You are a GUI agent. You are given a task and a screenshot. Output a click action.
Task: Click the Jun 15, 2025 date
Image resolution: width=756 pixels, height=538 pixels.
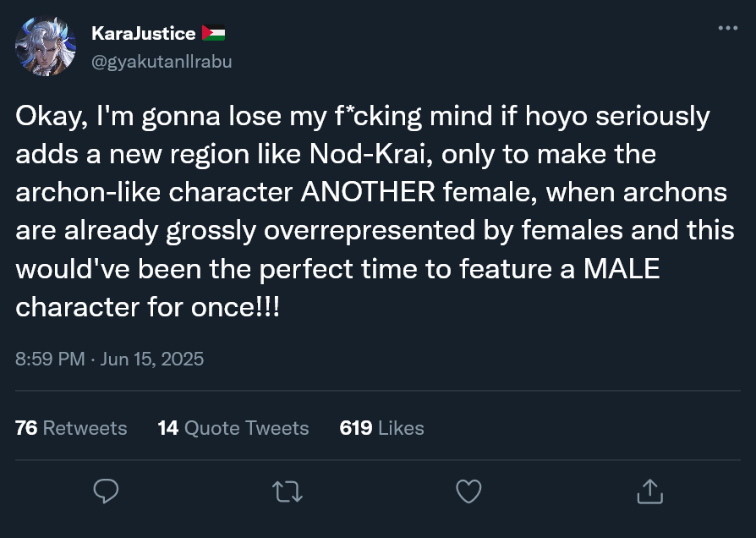[x=152, y=358]
